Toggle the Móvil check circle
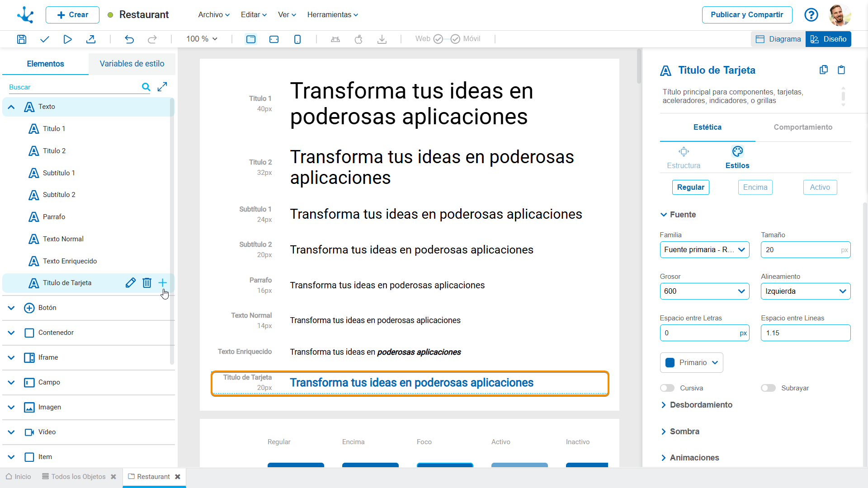The image size is (868, 488). pos(455,39)
